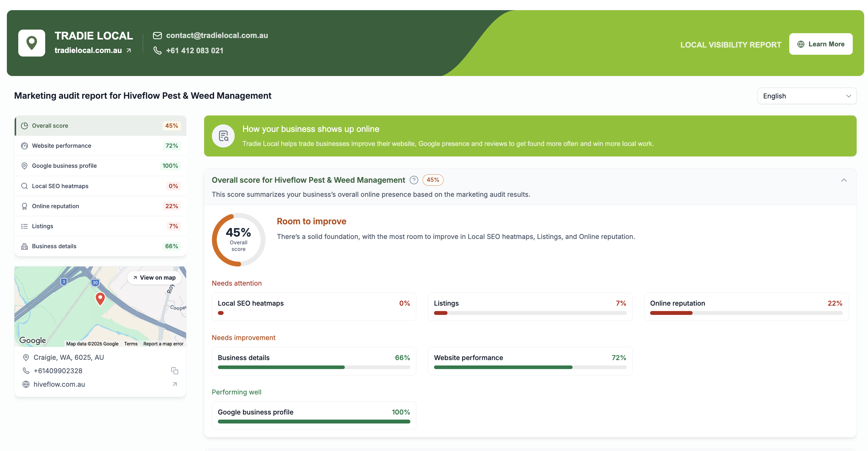Click the Online reputation 22% progress bar
The image size is (868, 451).
pyautogui.click(x=746, y=313)
